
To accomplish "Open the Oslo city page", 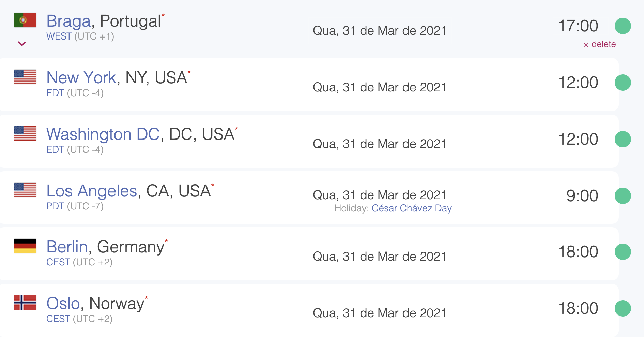I will tap(63, 303).
